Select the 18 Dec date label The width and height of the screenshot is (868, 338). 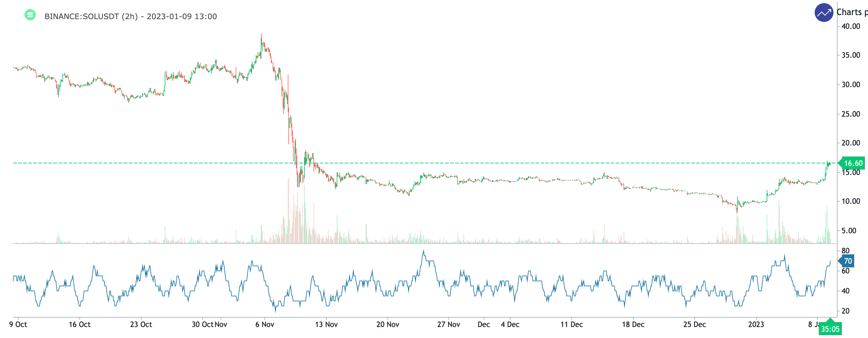click(x=633, y=325)
